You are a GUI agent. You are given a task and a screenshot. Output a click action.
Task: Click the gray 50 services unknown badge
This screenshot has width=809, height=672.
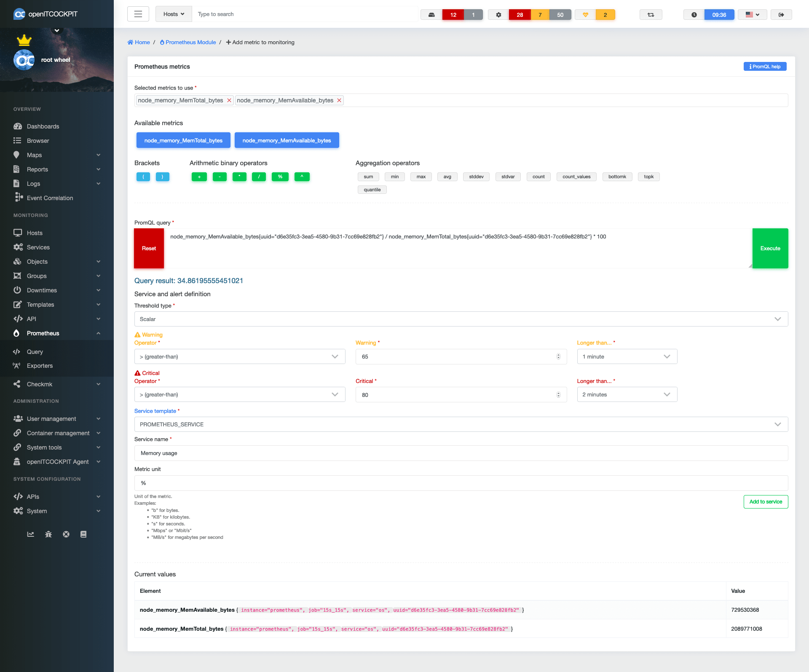click(x=560, y=15)
